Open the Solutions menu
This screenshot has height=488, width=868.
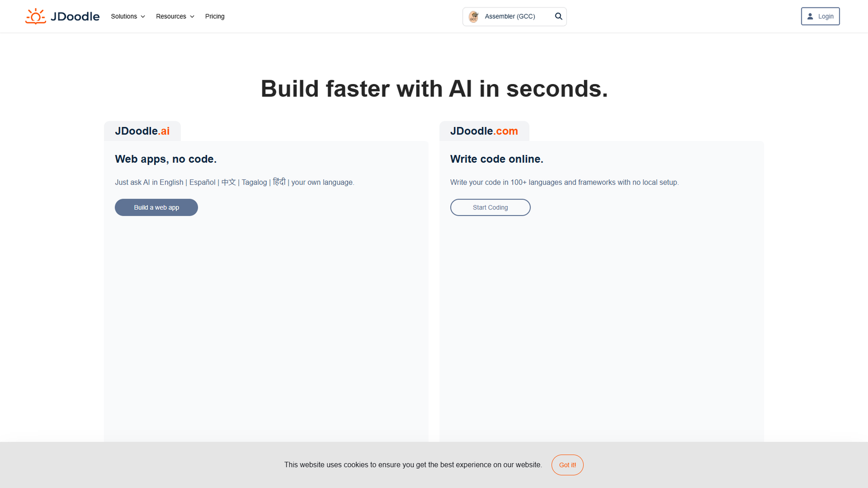pyautogui.click(x=128, y=16)
